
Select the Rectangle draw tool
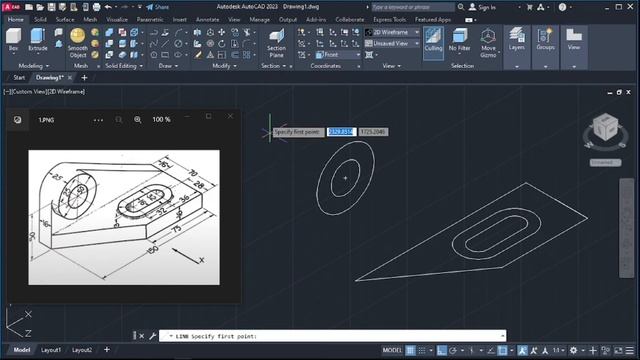[165, 55]
